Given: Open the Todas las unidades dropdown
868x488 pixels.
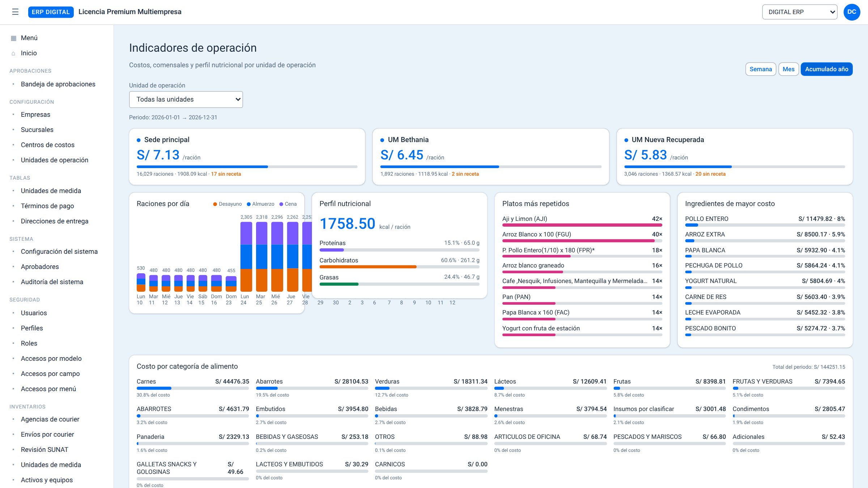Looking at the screenshot, I should (x=186, y=99).
